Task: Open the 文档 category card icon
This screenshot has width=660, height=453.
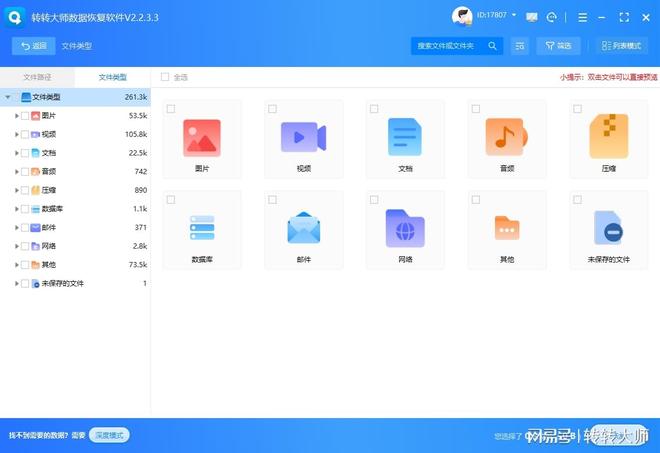Action: [x=405, y=137]
